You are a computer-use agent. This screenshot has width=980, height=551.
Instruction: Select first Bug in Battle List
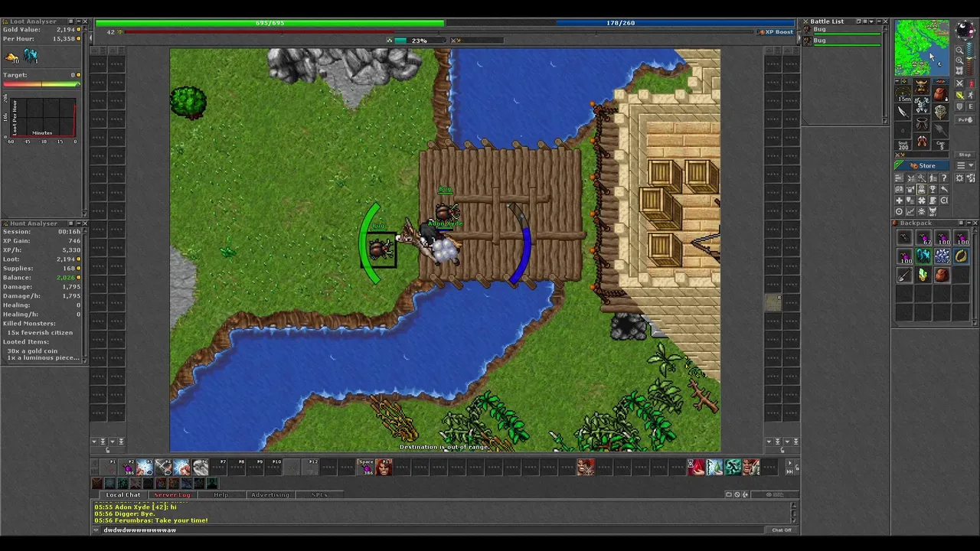(x=842, y=31)
